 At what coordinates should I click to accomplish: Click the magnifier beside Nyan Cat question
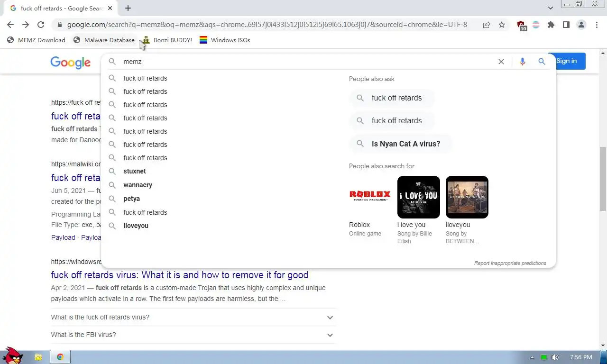(x=360, y=144)
